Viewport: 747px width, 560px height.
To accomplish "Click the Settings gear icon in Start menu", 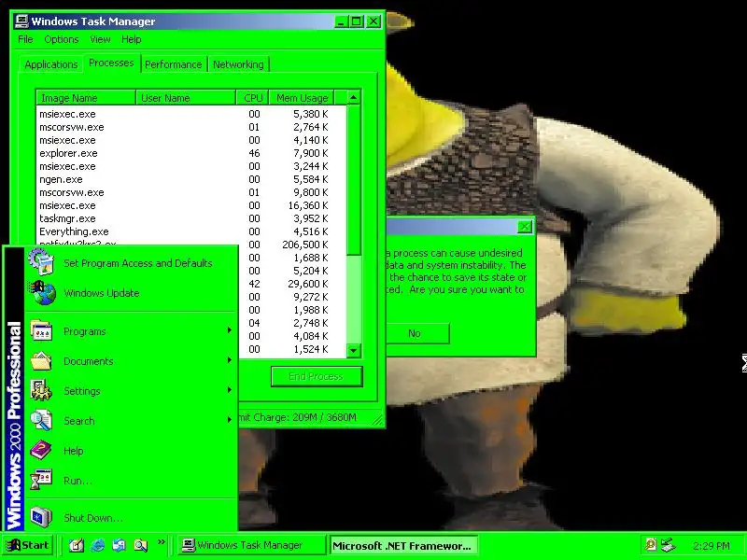I will tap(41, 390).
